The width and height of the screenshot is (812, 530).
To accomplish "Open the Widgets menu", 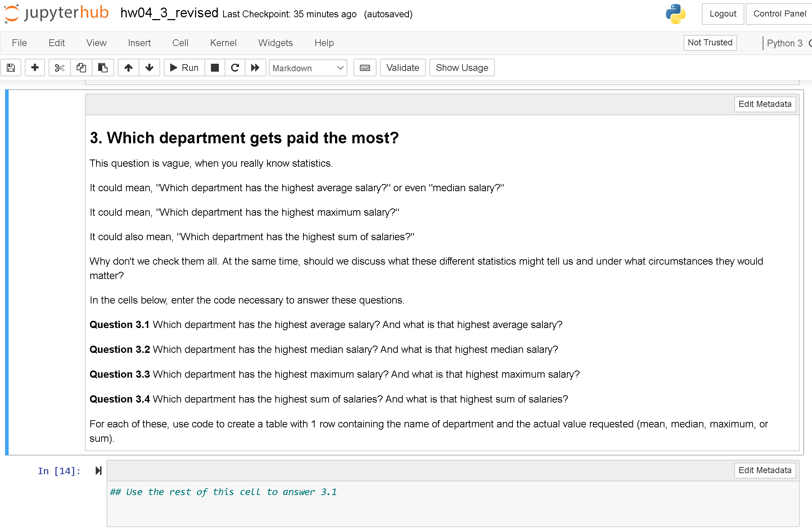I will coord(275,43).
